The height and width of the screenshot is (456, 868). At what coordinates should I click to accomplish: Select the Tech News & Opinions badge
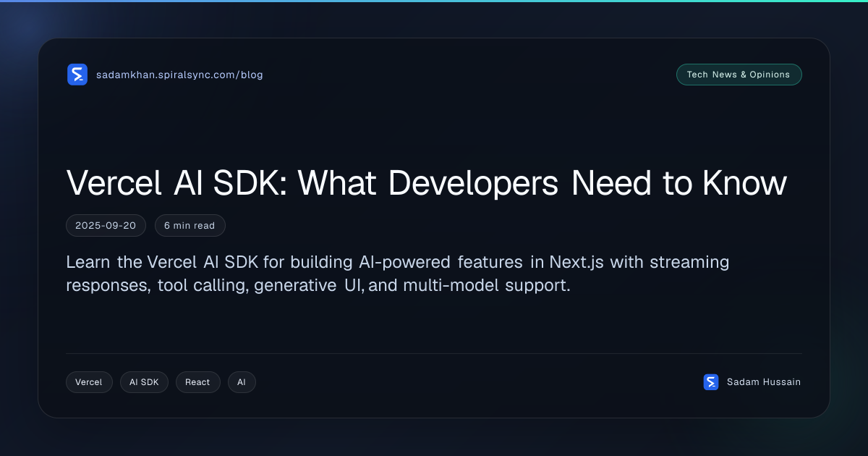click(739, 75)
